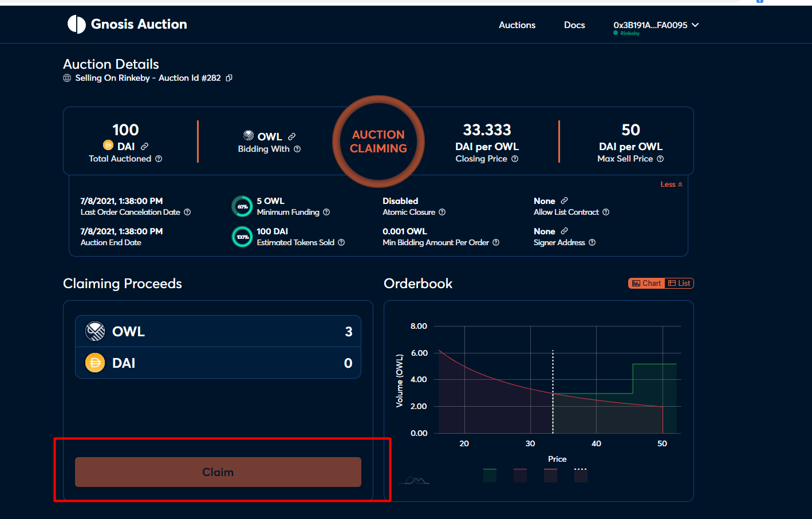The image size is (812, 519).
Task: Click the Orderbook heading
Action: tap(418, 284)
